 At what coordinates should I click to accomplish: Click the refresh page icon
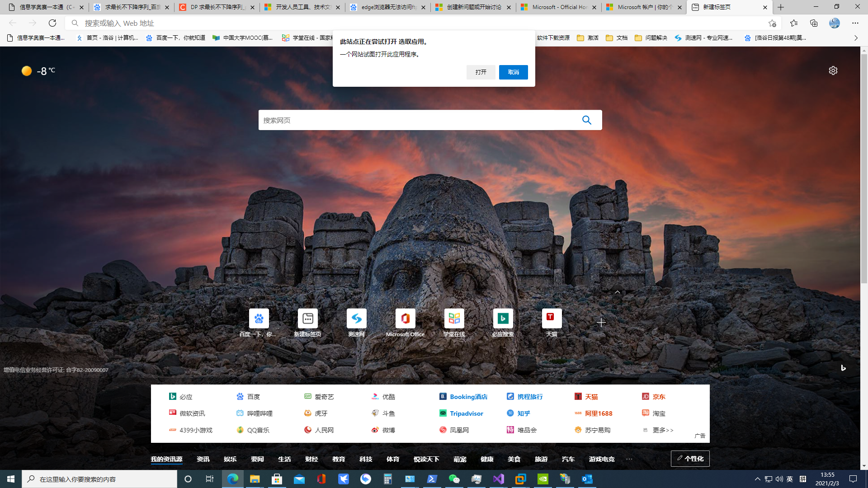52,23
